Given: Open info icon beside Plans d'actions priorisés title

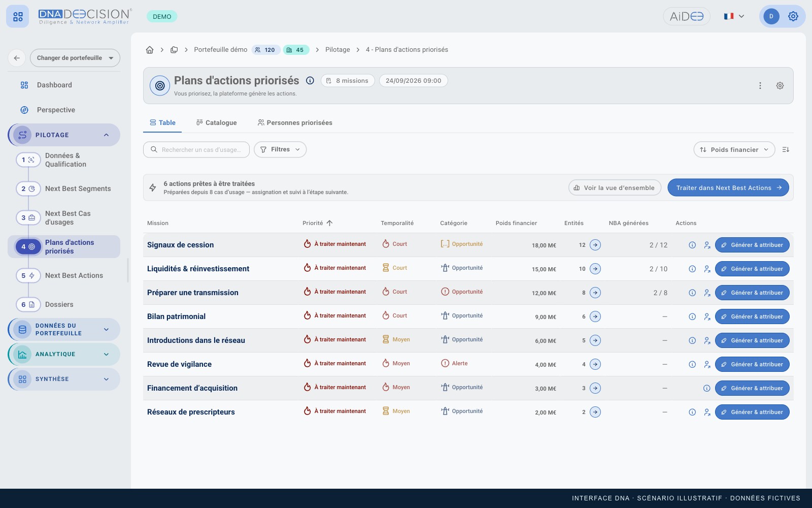Looking at the screenshot, I should 310,80.
